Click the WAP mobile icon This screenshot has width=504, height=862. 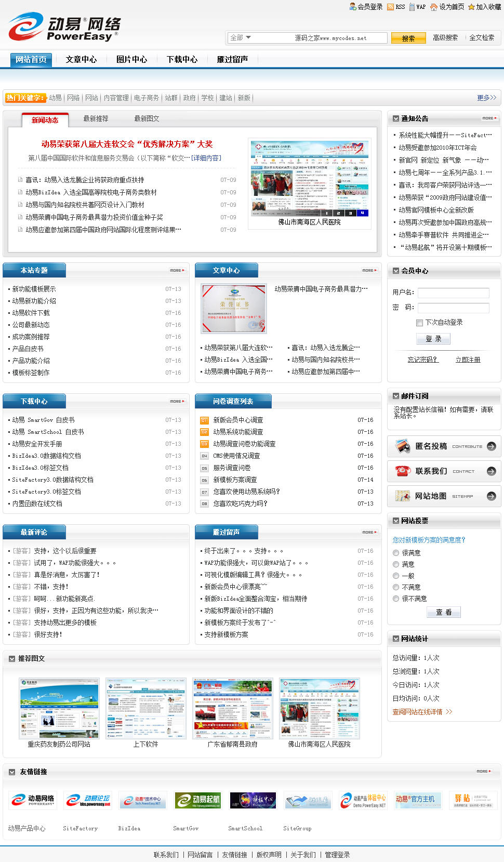(412, 7)
